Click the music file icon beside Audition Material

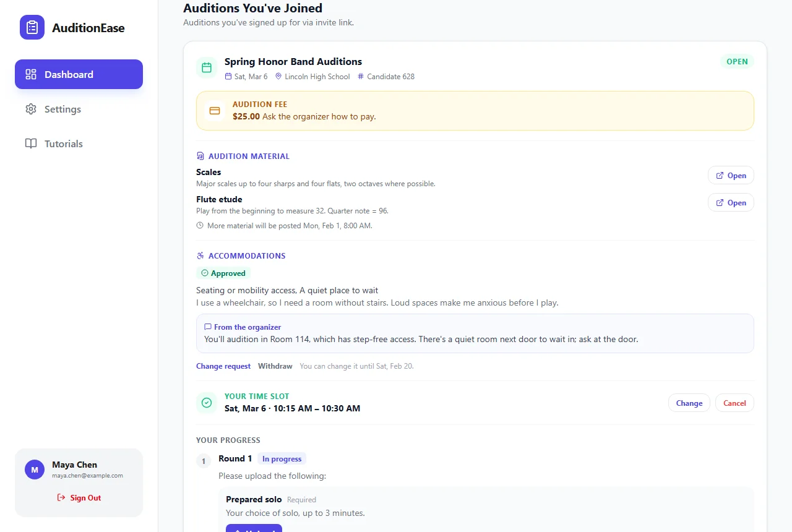(200, 157)
